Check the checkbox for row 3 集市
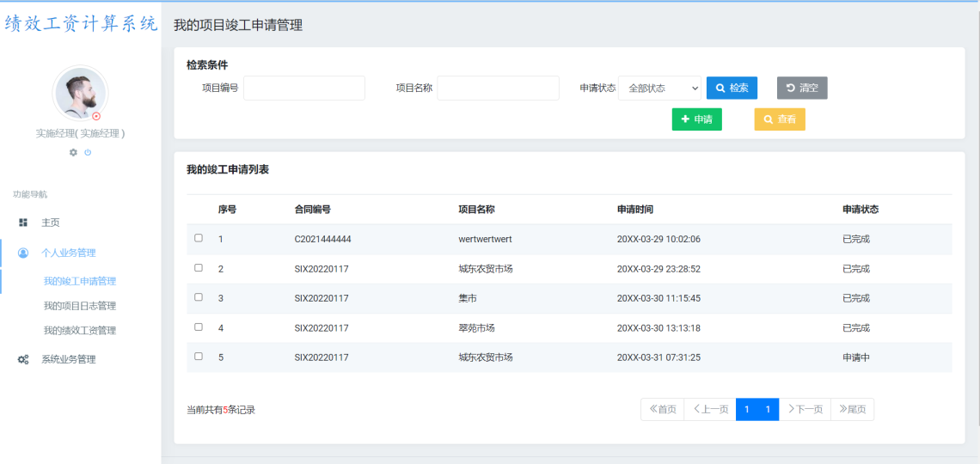 click(198, 297)
